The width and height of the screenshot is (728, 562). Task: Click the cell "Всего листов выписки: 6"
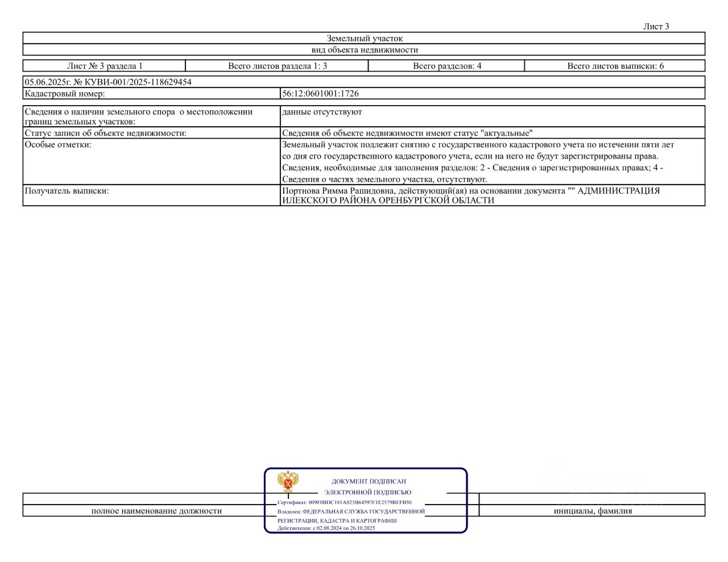tap(615, 66)
